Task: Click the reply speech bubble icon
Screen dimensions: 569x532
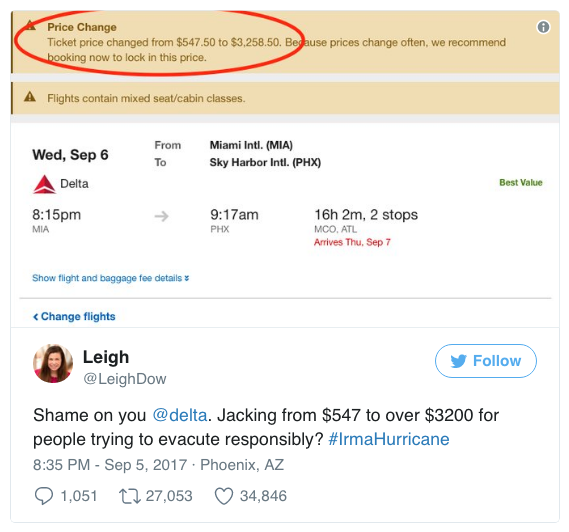Action: [x=44, y=496]
